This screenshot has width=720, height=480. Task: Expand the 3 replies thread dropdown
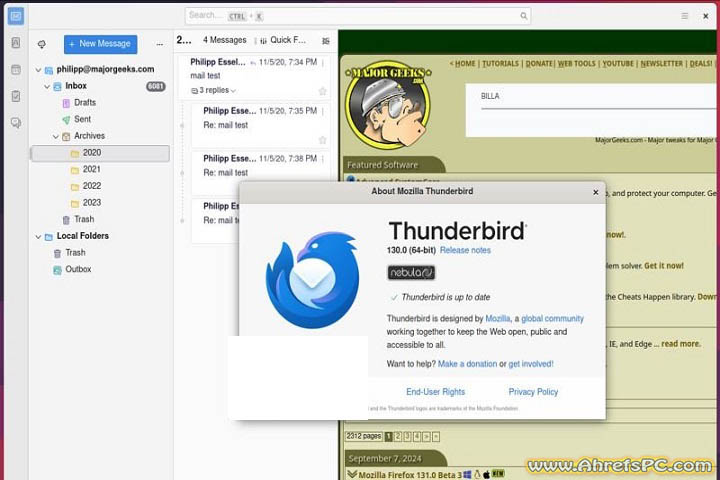click(x=214, y=90)
